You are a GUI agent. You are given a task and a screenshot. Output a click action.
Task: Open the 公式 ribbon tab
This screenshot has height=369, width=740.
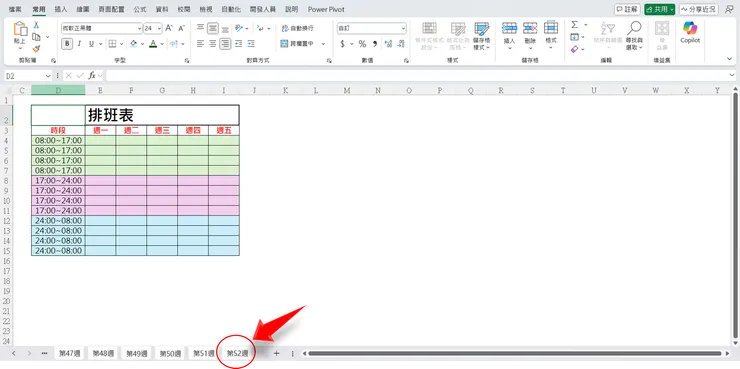(140, 9)
